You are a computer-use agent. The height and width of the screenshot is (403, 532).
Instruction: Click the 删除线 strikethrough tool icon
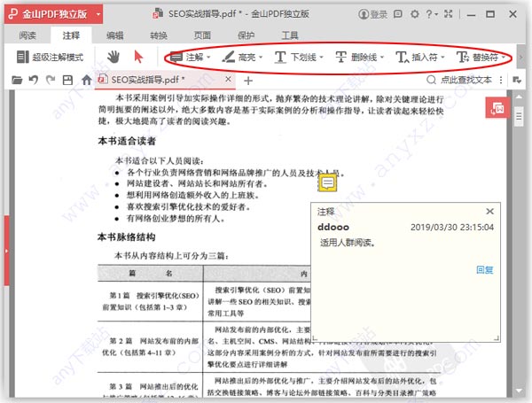tap(340, 57)
